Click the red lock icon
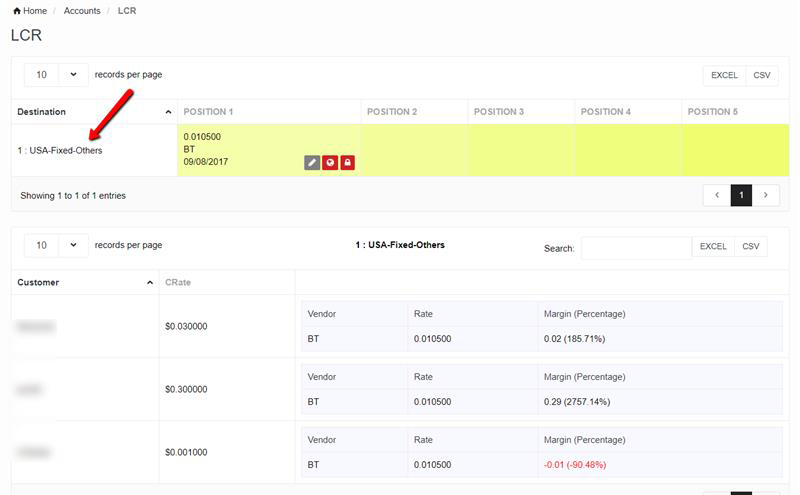This screenshot has width=800, height=495. click(347, 162)
